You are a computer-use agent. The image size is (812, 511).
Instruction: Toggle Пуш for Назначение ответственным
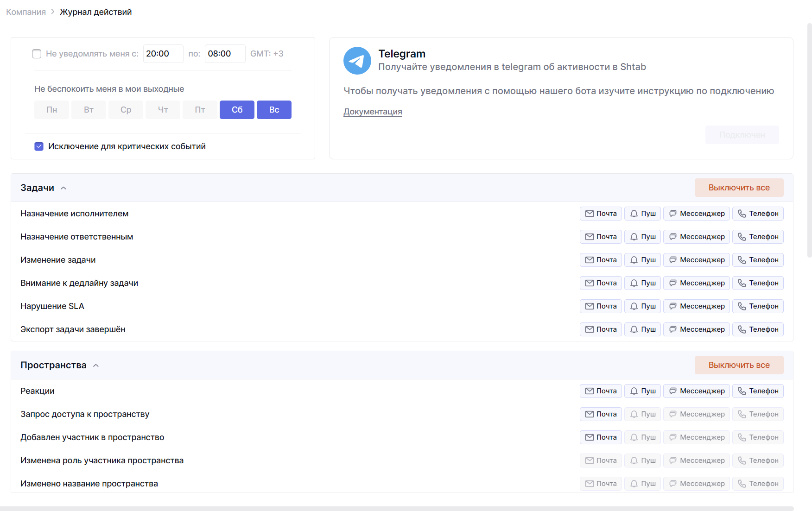(x=643, y=237)
